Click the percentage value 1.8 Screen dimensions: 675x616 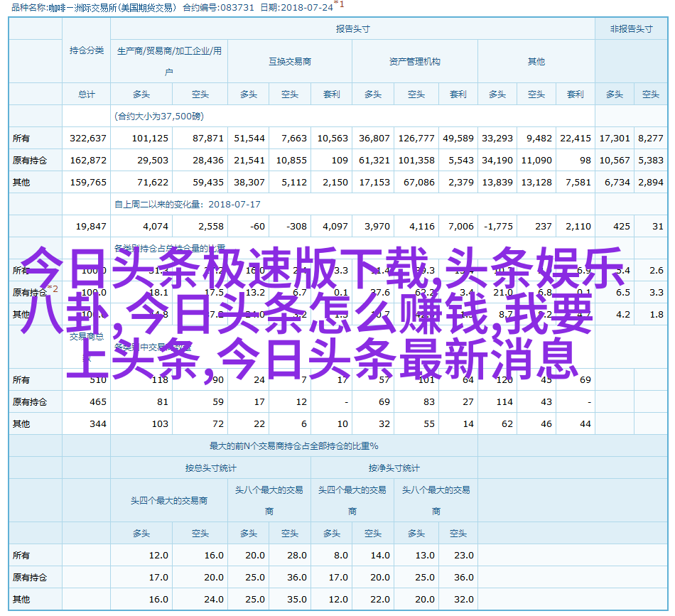coord(657,314)
